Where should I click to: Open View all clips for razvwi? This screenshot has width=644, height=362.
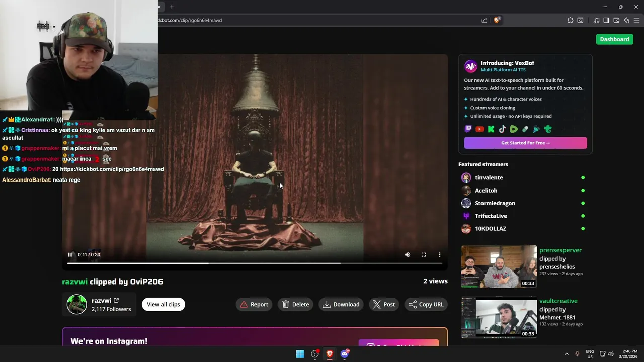coord(164,304)
